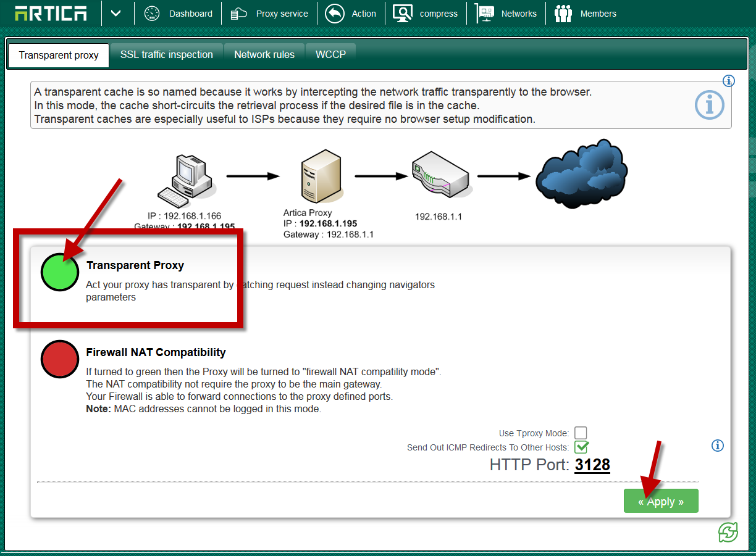The width and height of the screenshot is (756, 556).
Task: Click the 'Use Tproxy Mode:' label
Action: (534, 434)
